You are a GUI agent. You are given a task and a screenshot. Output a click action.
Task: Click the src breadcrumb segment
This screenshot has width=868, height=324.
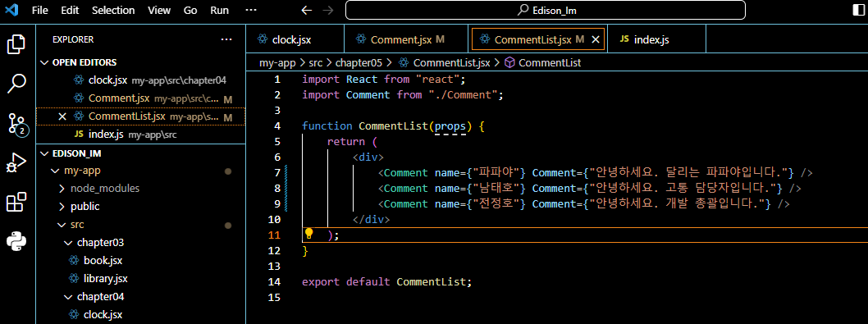[316, 62]
